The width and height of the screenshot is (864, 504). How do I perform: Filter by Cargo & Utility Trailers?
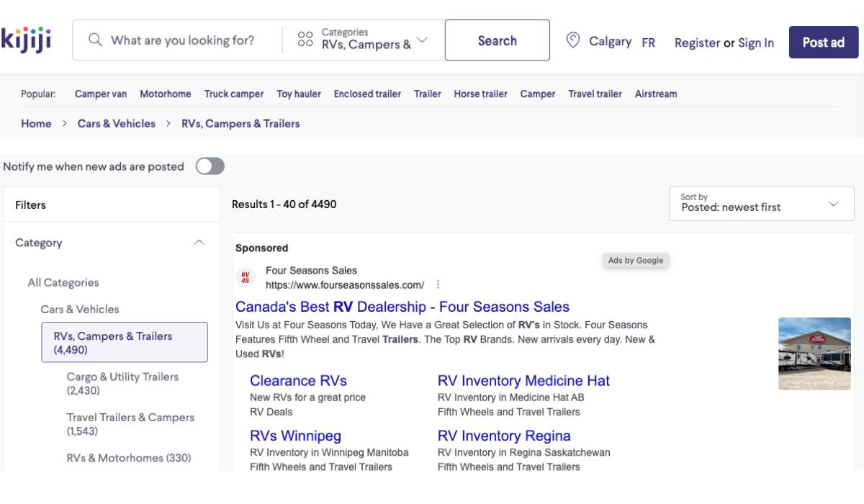click(122, 384)
